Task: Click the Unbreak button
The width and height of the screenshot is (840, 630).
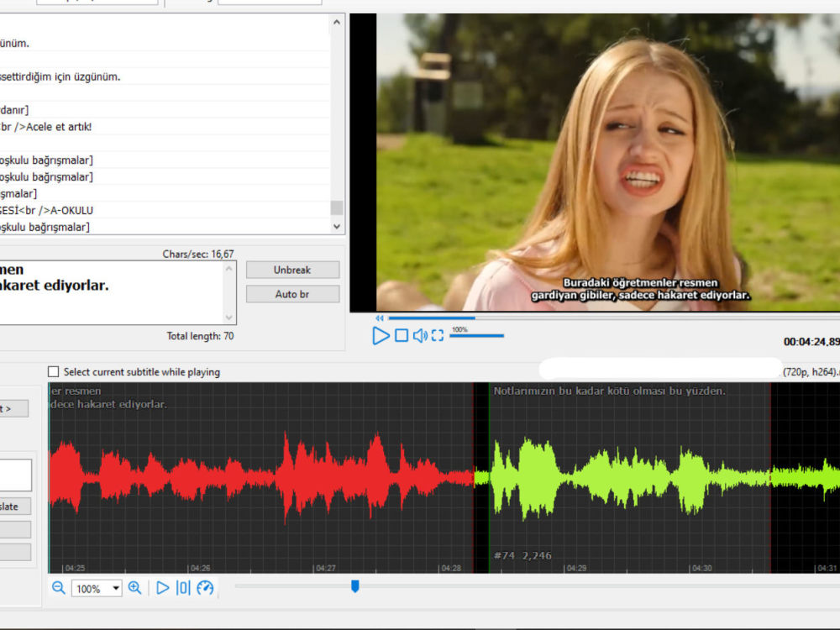Action: (x=292, y=270)
